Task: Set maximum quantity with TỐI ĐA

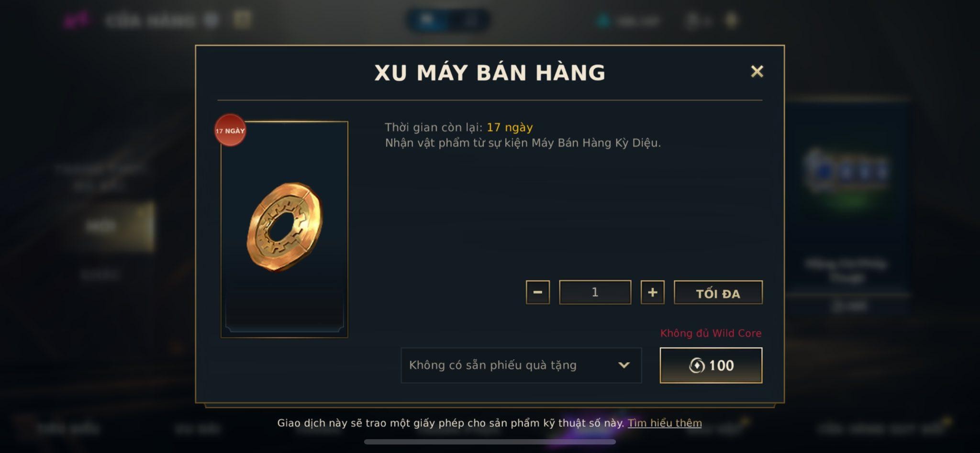Action: click(x=718, y=292)
